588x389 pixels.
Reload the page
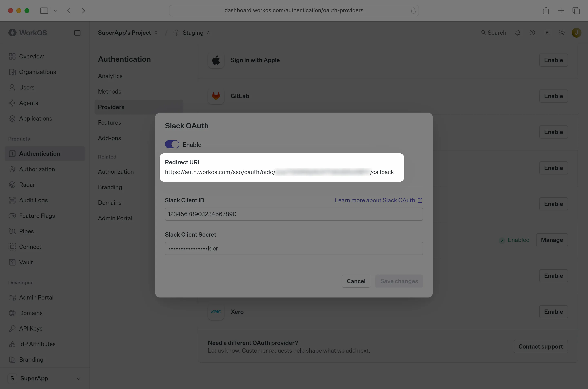pos(413,10)
